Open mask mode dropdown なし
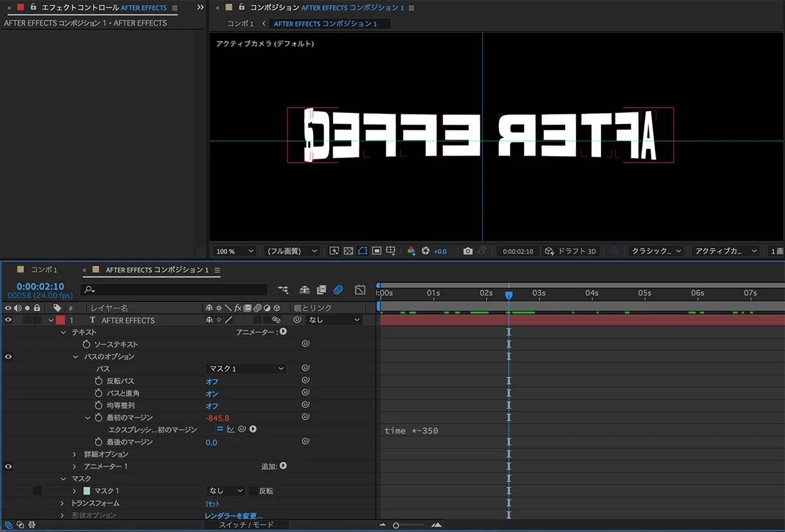Screen dimensions: 785x532 pos(225,491)
